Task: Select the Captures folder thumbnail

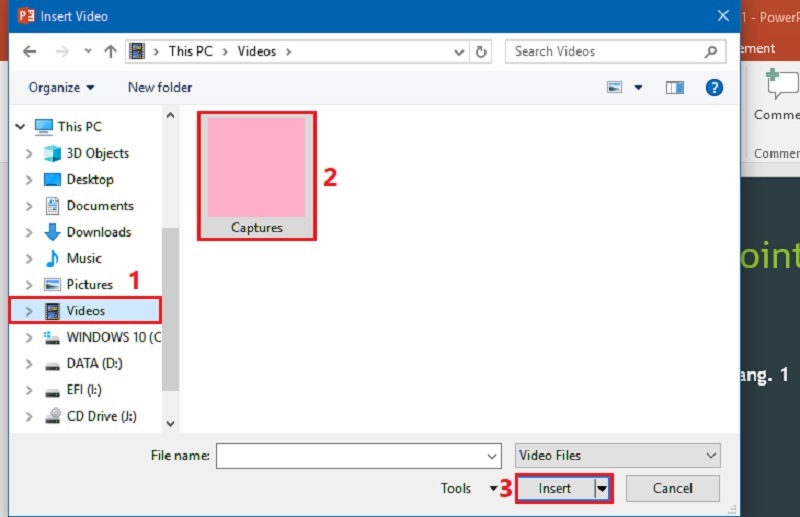Action: [x=257, y=175]
